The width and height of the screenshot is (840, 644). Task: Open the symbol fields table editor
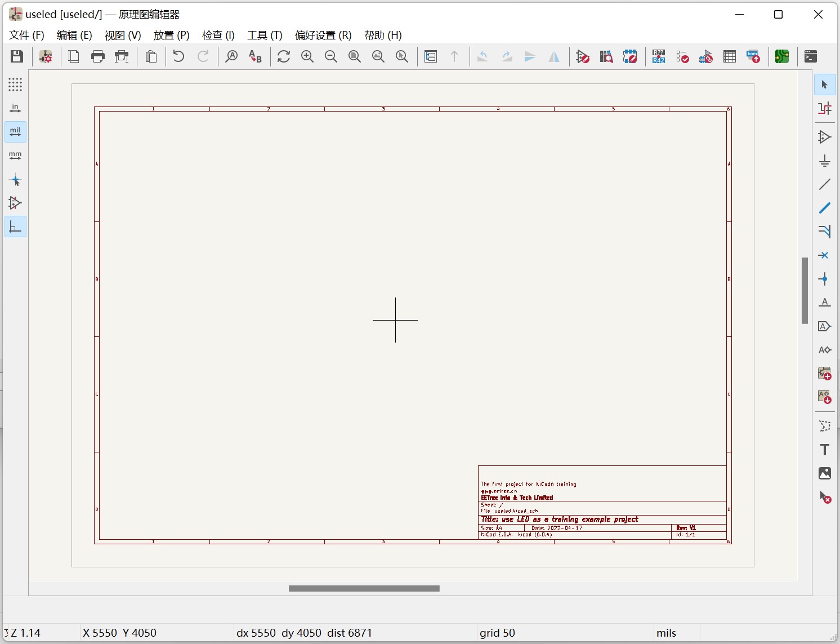[730, 56]
